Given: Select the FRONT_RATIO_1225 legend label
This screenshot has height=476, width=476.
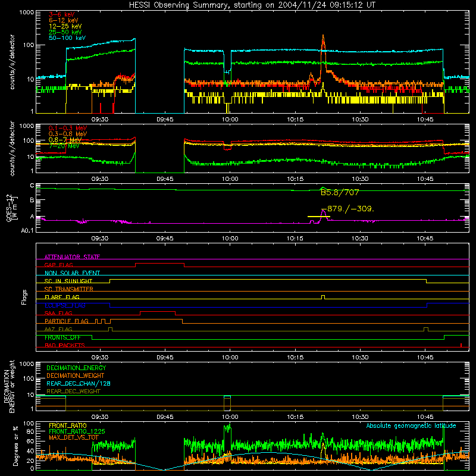Looking at the screenshot, I should [x=77, y=431].
